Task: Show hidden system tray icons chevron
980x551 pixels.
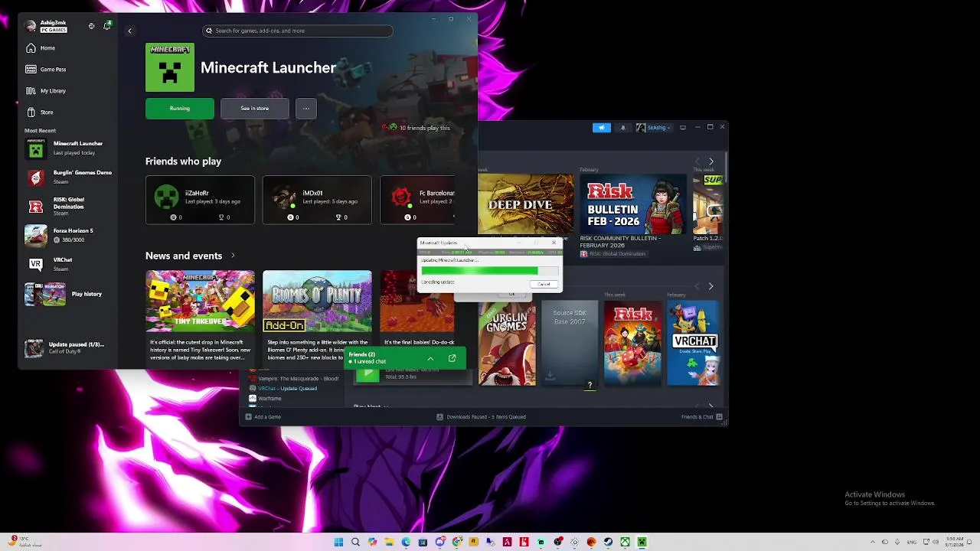Action: [872, 542]
